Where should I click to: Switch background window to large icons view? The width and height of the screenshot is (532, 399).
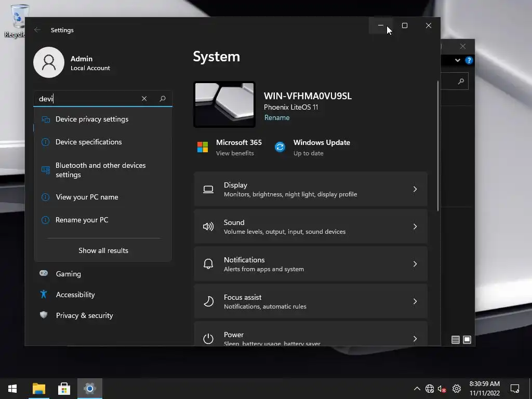point(467,340)
